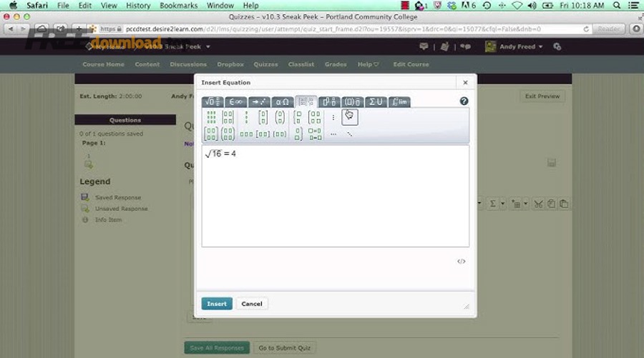
Task: Click Exit Preview button
Action: point(542,96)
